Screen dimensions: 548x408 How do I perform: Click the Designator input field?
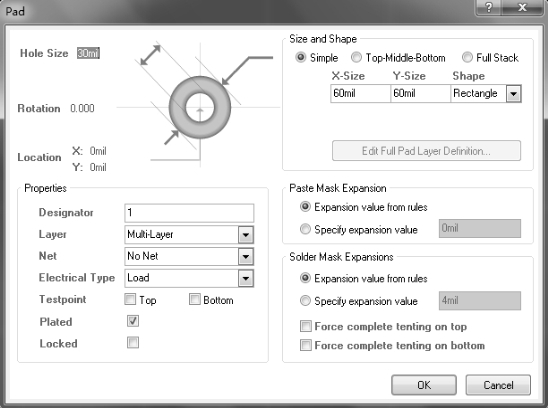[189, 213]
